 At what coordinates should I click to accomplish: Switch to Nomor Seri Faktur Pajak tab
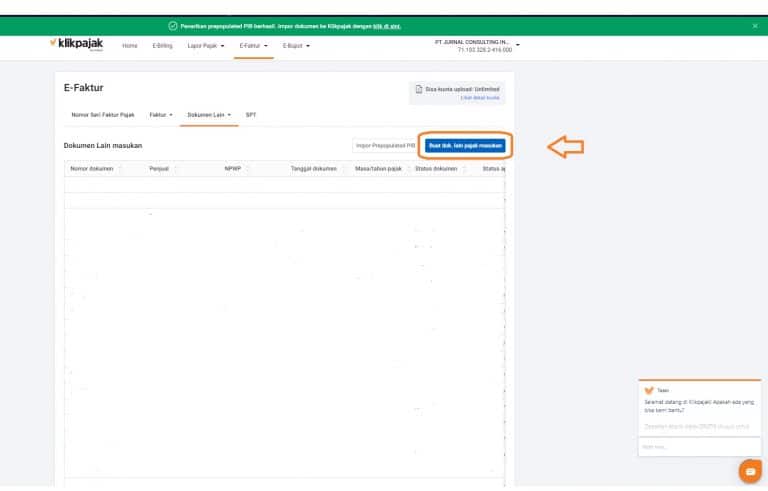pyautogui.click(x=103, y=115)
